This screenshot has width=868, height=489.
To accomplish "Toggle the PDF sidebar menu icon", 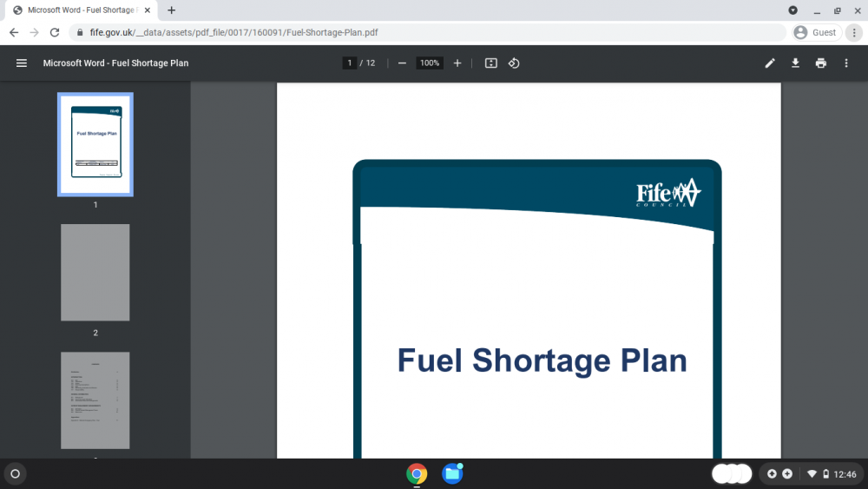I will click(x=22, y=63).
